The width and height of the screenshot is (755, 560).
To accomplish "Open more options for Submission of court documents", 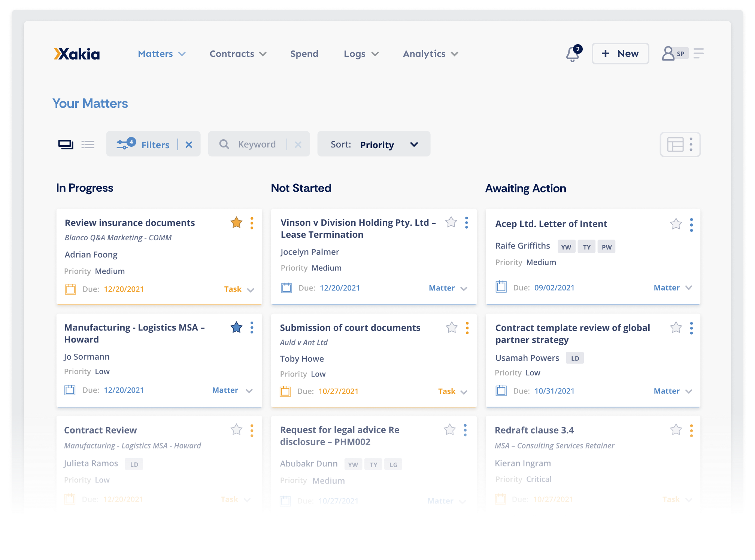I will (467, 328).
